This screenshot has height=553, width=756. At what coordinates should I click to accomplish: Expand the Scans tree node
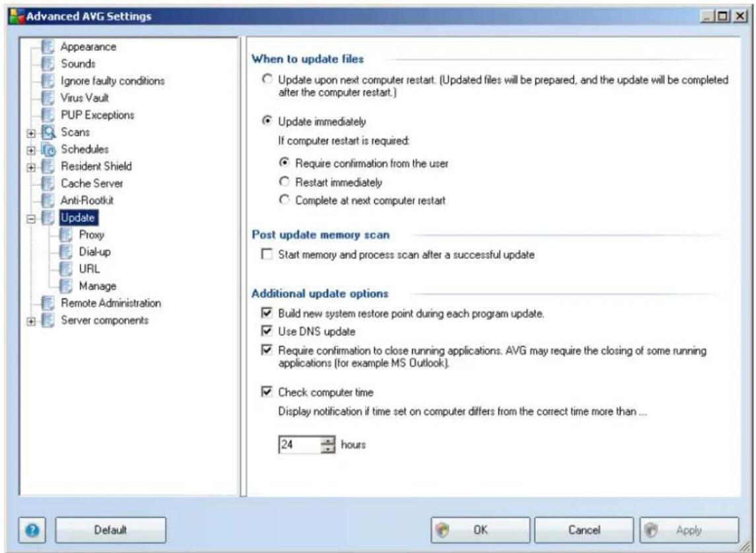click(x=31, y=133)
